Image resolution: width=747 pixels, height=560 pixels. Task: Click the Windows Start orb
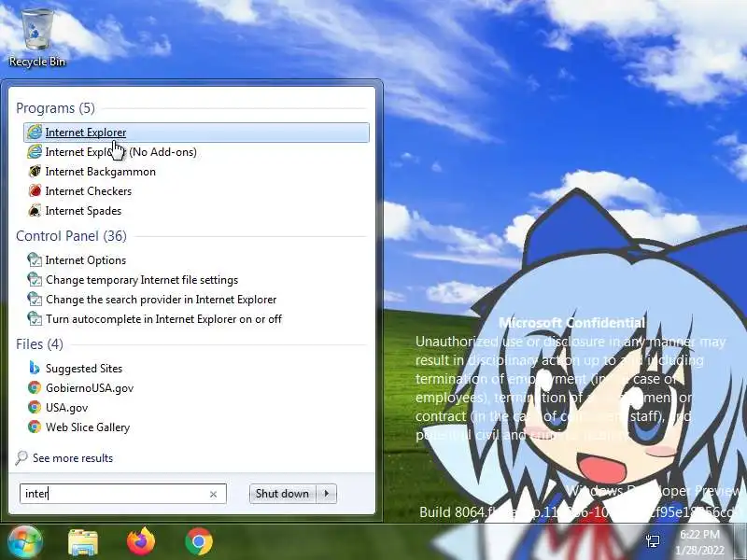(25, 542)
